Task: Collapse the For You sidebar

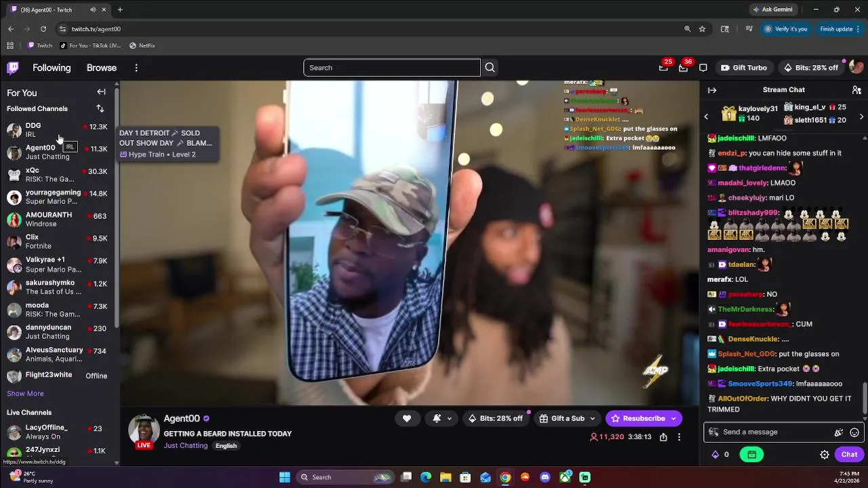Action: pos(101,92)
